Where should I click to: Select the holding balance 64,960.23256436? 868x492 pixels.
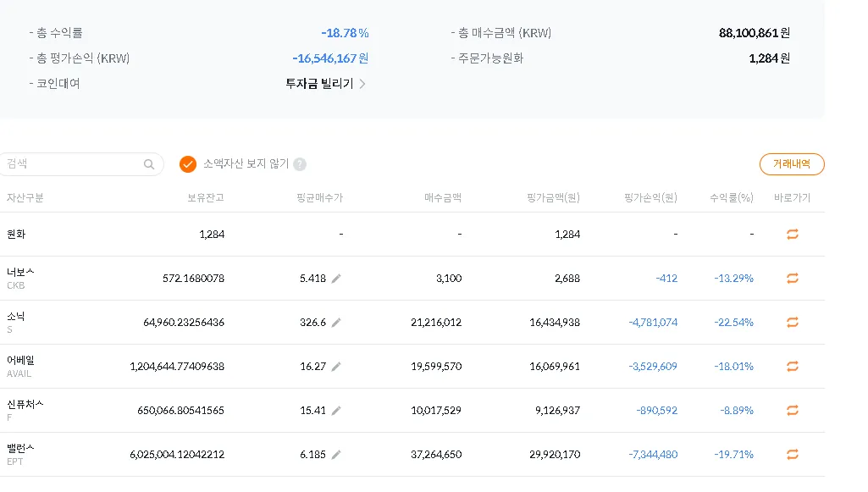(184, 322)
